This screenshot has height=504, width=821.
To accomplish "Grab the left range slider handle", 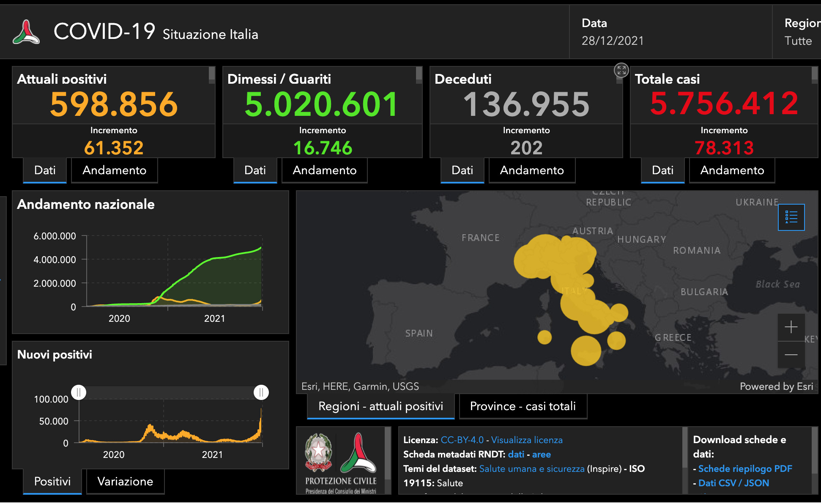I will pyautogui.click(x=79, y=392).
